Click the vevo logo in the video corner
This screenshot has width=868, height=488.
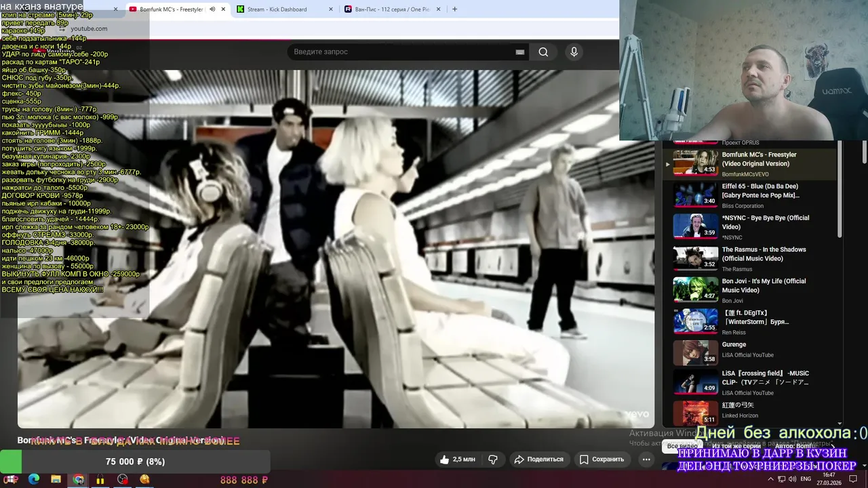(637, 414)
